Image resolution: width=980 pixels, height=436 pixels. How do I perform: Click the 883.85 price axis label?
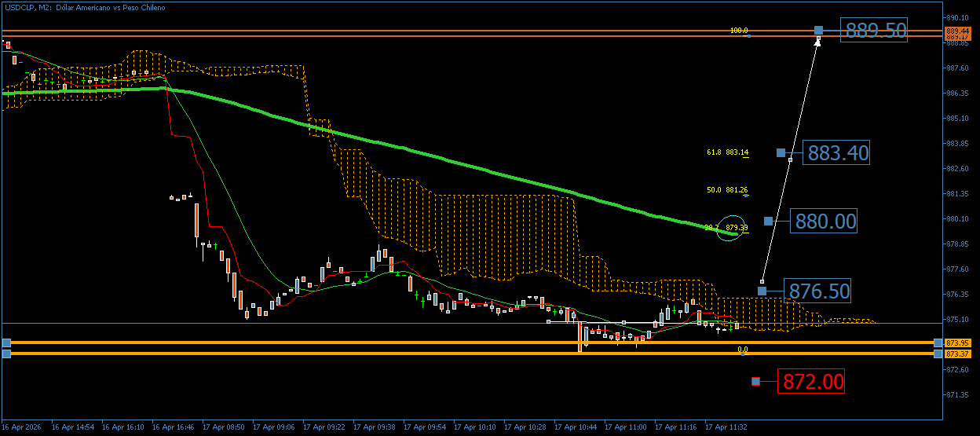pos(958,143)
